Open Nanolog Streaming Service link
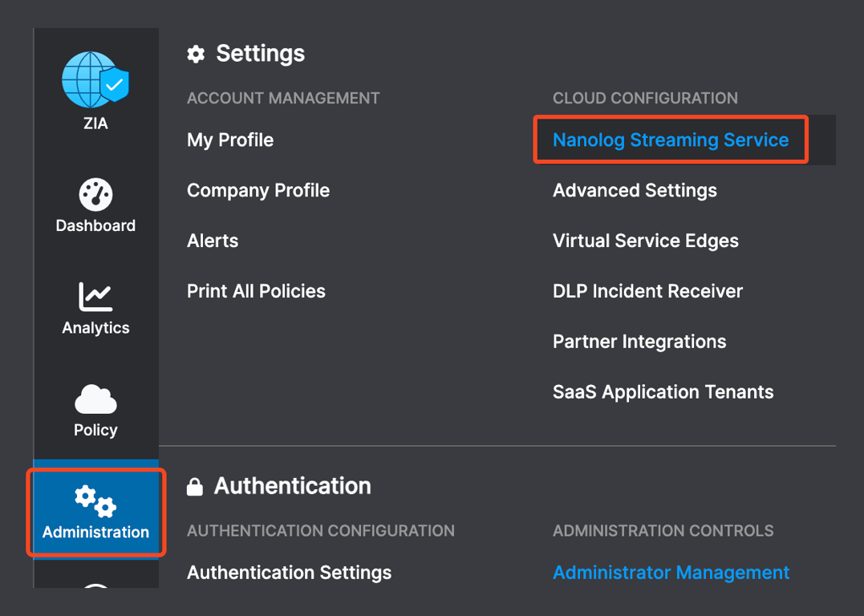The height and width of the screenshot is (616, 864). coord(671,140)
